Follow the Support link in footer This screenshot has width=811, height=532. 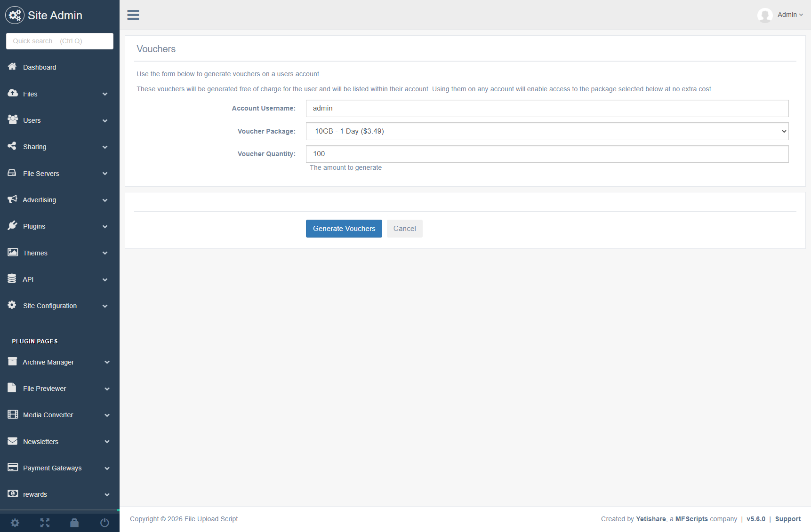[787, 519]
